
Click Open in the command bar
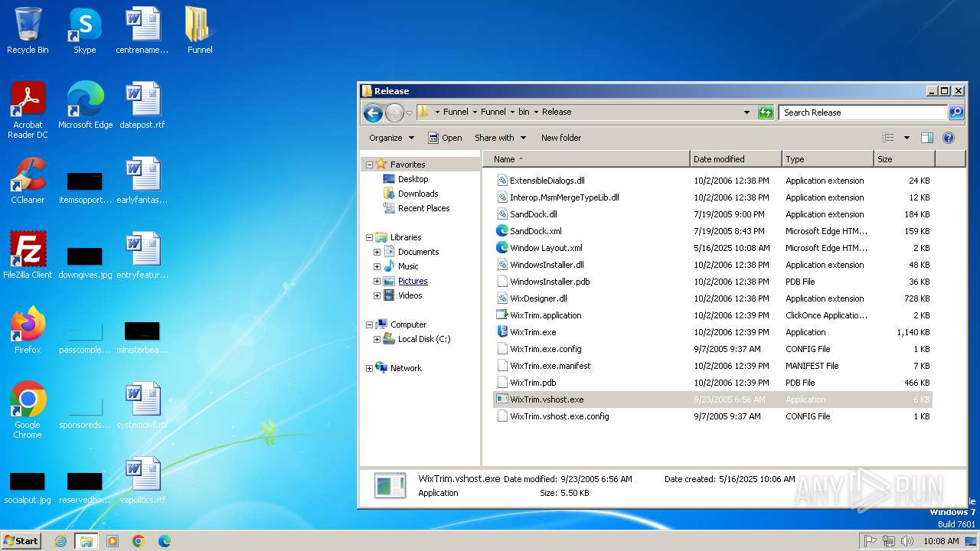click(445, 138)
